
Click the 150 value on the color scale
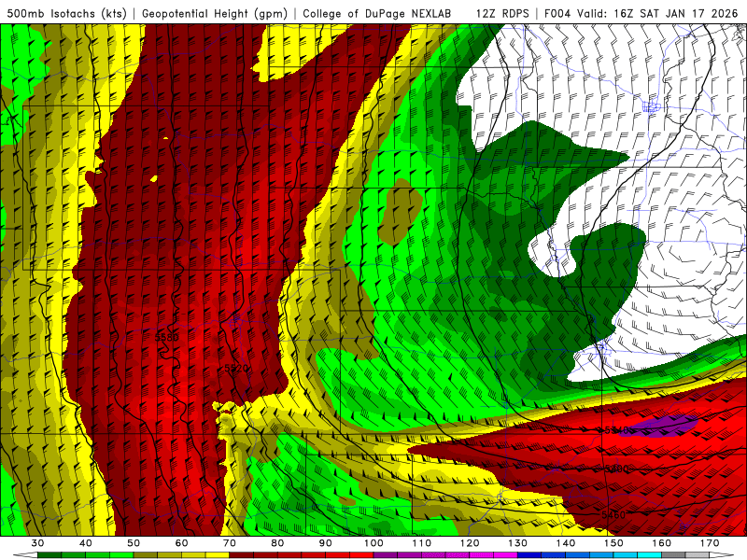[x=613, y=543]
